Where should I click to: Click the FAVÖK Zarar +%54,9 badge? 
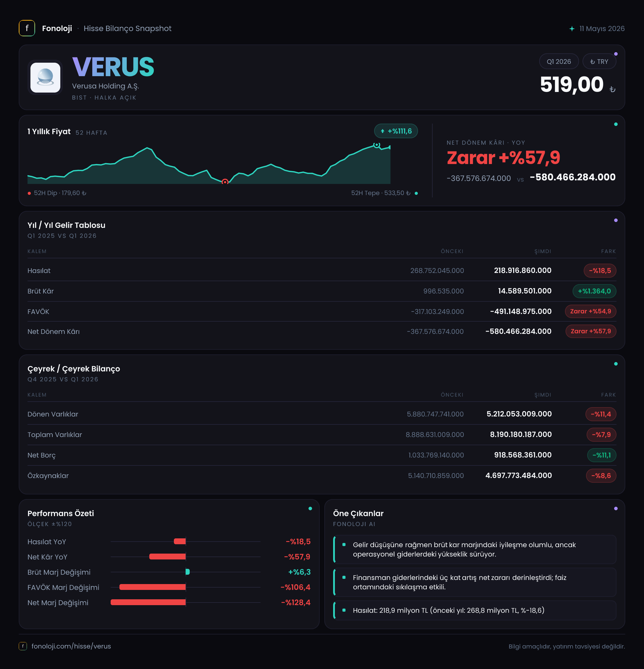click(591, 311)
